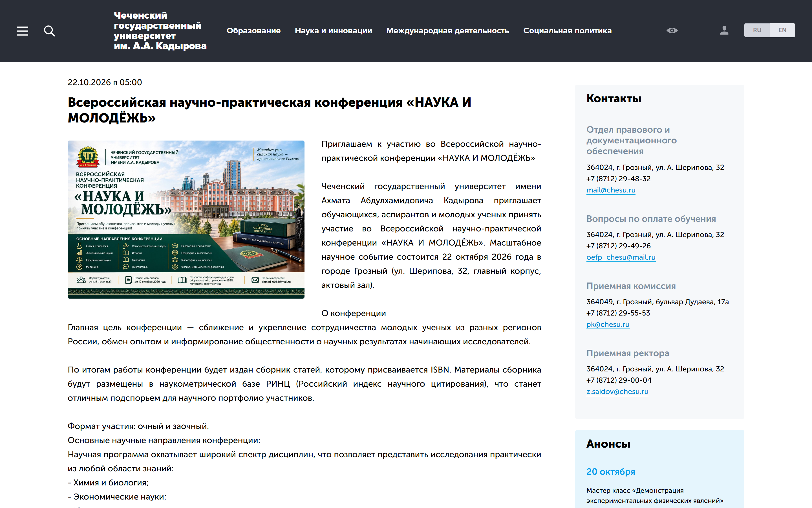Click the conference title heading
This screenshot has height=508, width=812.
[269, 110]
